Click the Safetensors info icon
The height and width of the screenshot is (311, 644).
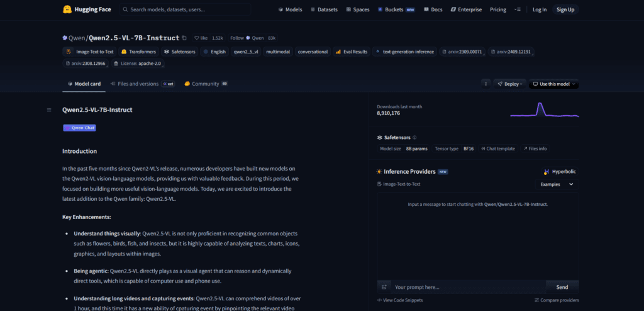(x=414, y=137)
